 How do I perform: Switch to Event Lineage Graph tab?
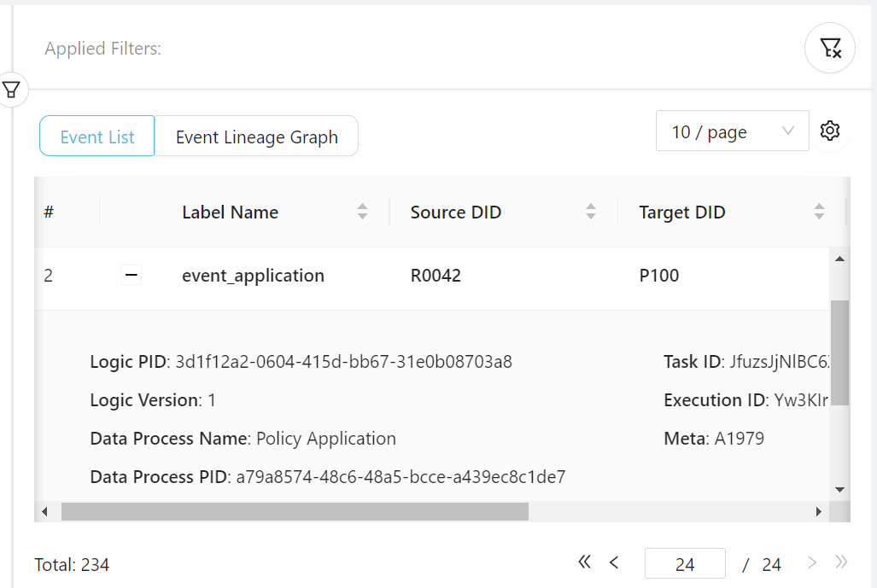[x=256, y=137]
